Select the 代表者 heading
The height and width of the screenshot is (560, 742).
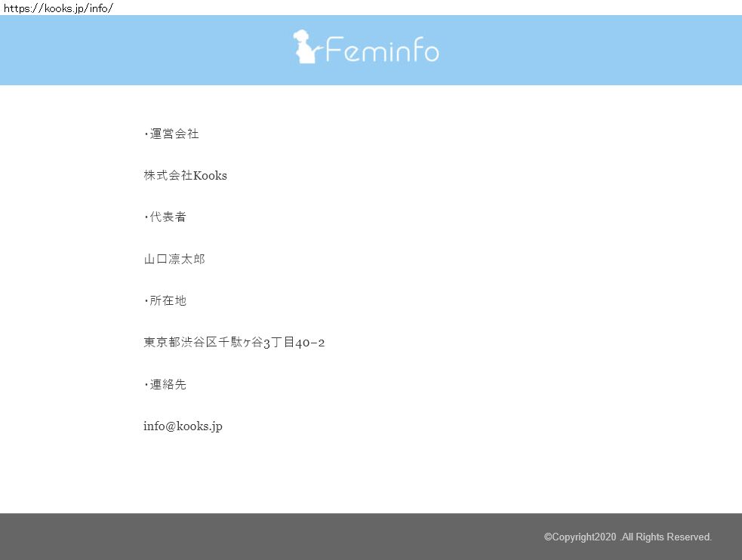pyautogui.click(x=168, y=217)
